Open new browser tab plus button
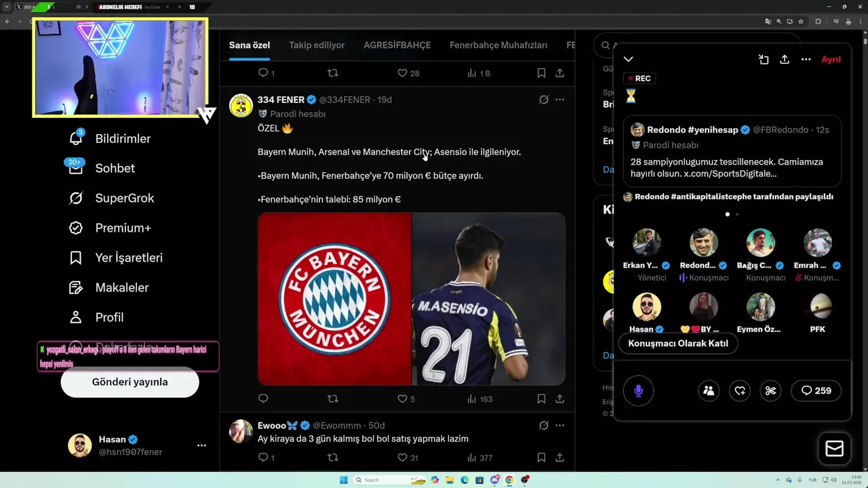This screenshot has width=868, height=488. point(179,7)
